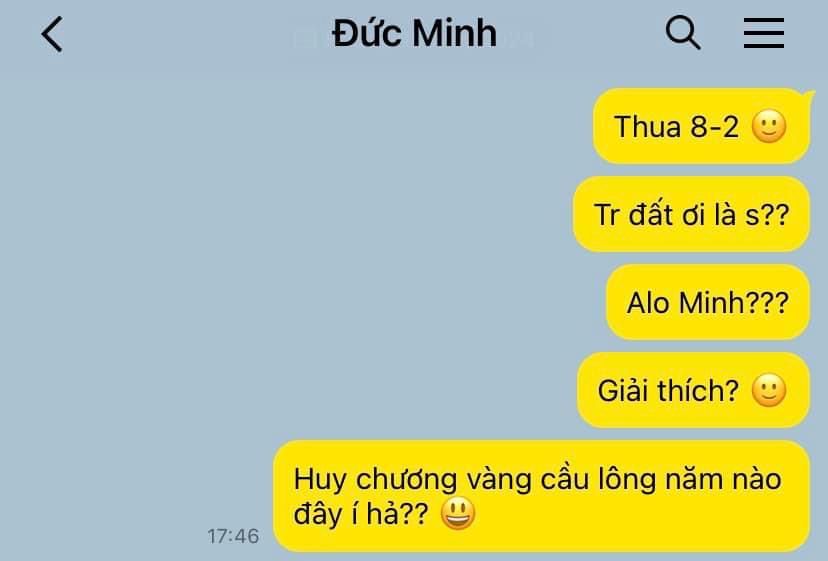Select the "Giải thích?" message bubble
Screen dimensions: 828x561
click(x=693, y=390)
